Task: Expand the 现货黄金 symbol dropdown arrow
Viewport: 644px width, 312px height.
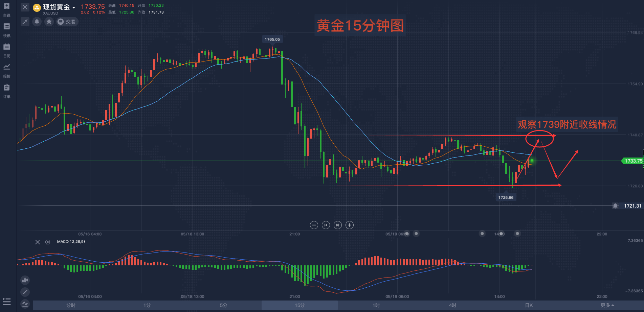Action: [74, 7]
